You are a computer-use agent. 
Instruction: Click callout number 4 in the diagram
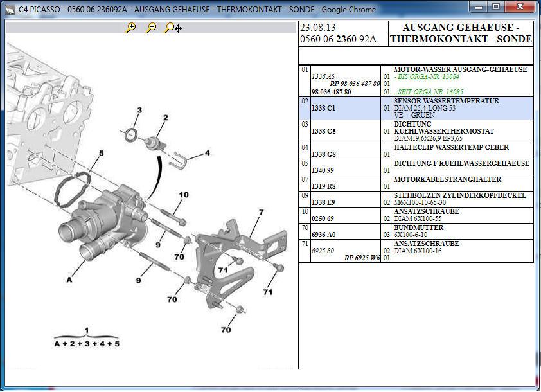click(x=208, y=152)
